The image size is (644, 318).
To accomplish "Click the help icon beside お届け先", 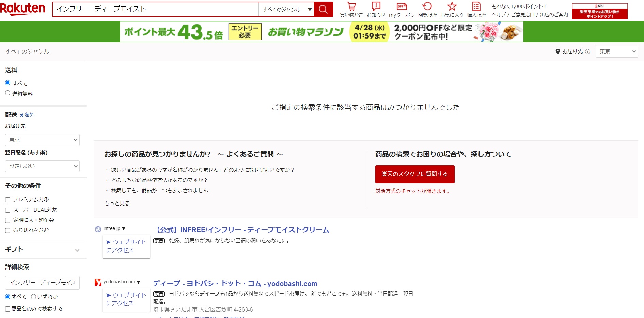I will (x=587, y=51).
